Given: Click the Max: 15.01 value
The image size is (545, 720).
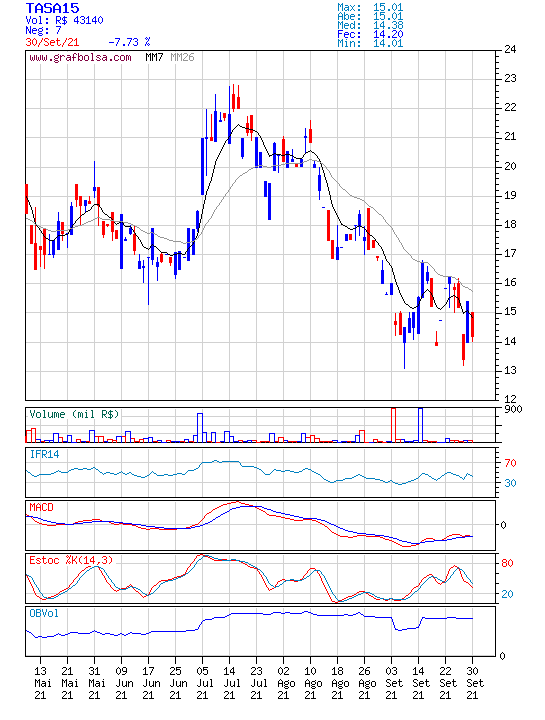Looking at the screenshot, I should click(x=370, y=7).
